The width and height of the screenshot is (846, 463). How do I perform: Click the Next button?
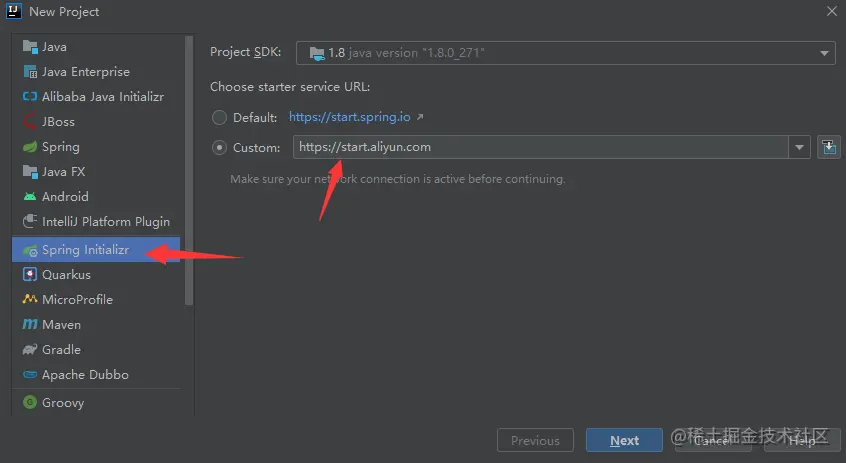pos(624,440)
